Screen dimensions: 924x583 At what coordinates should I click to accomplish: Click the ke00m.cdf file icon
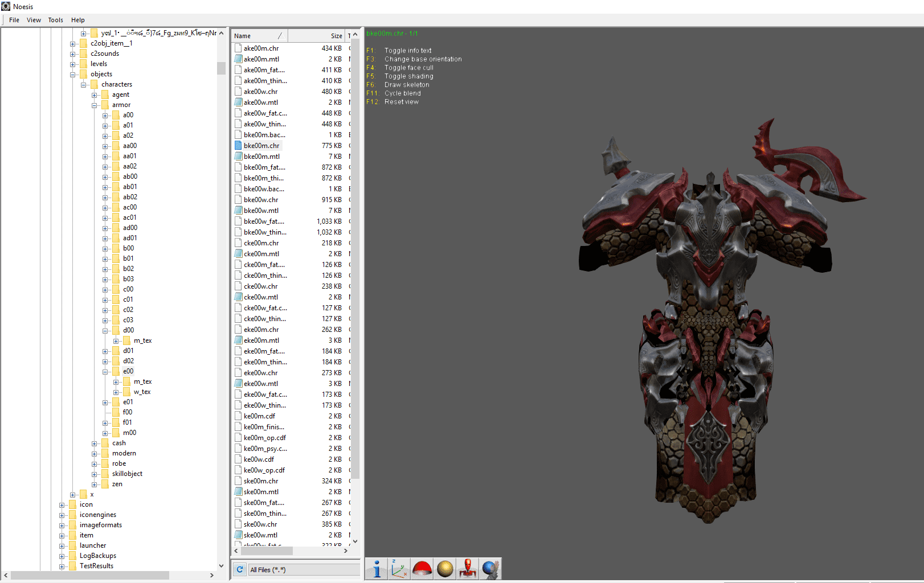239,416
